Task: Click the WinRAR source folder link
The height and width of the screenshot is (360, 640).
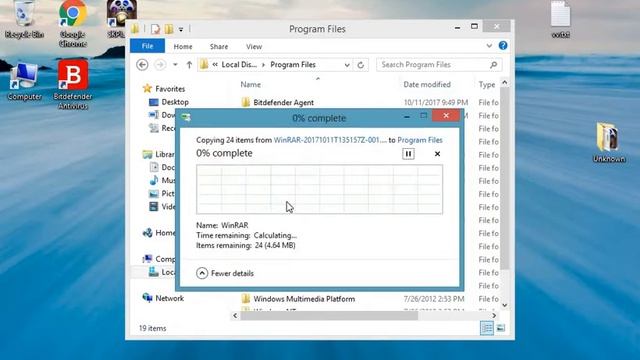Action: (330, 140)
